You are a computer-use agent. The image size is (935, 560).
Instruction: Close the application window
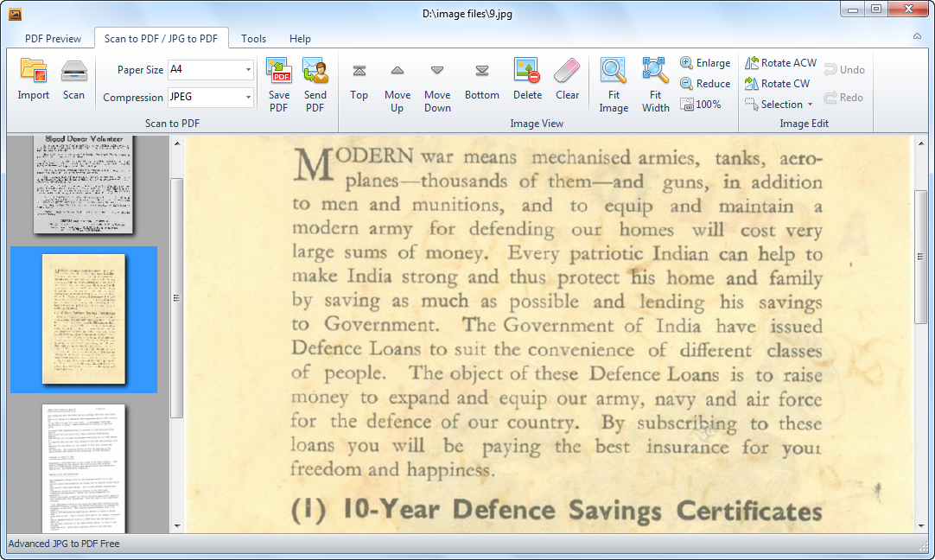(x=908, y=9)
